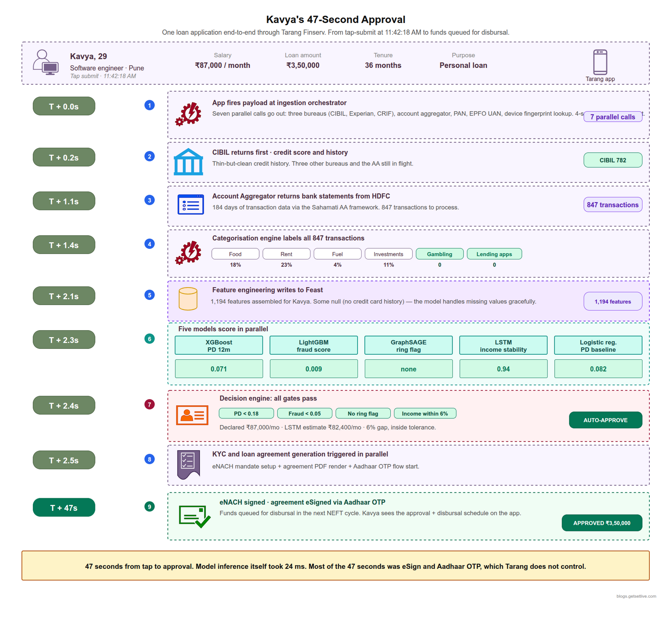This screenshot has width=672, height=621.
Task: Click the yellow summary banner about 24 ms inference
Action: point(336,566)
